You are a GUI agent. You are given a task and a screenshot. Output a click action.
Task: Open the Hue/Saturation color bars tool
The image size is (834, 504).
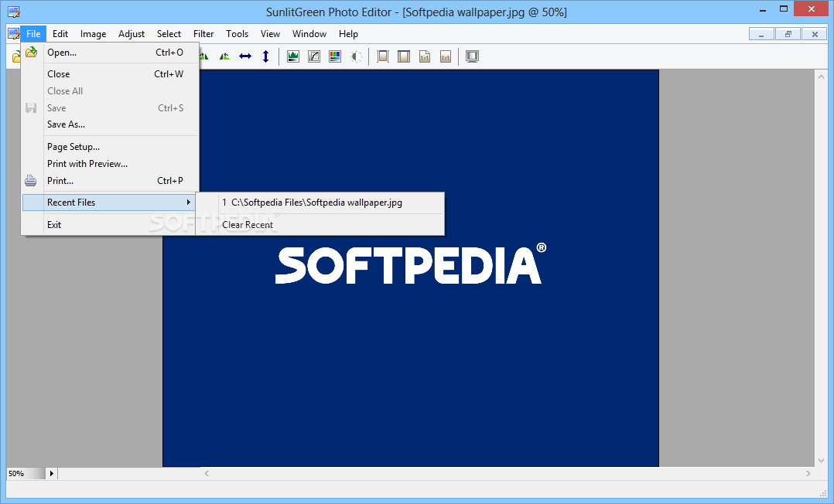(335, 56)
